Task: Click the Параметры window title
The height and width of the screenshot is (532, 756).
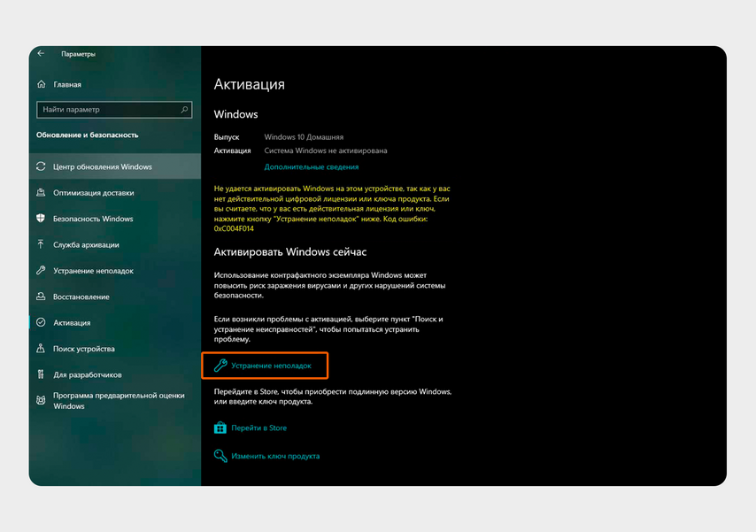Action: point(78,54)
